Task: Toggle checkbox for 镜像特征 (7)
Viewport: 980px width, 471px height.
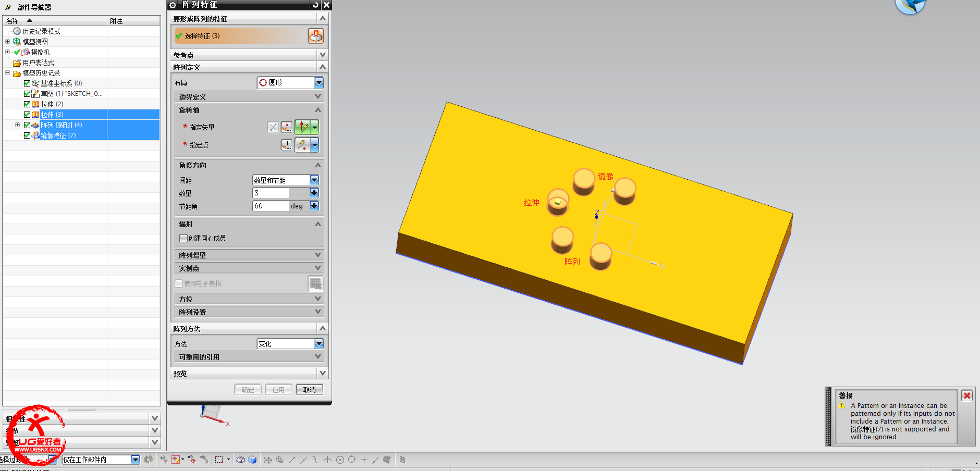Action: tap(27, 135)
